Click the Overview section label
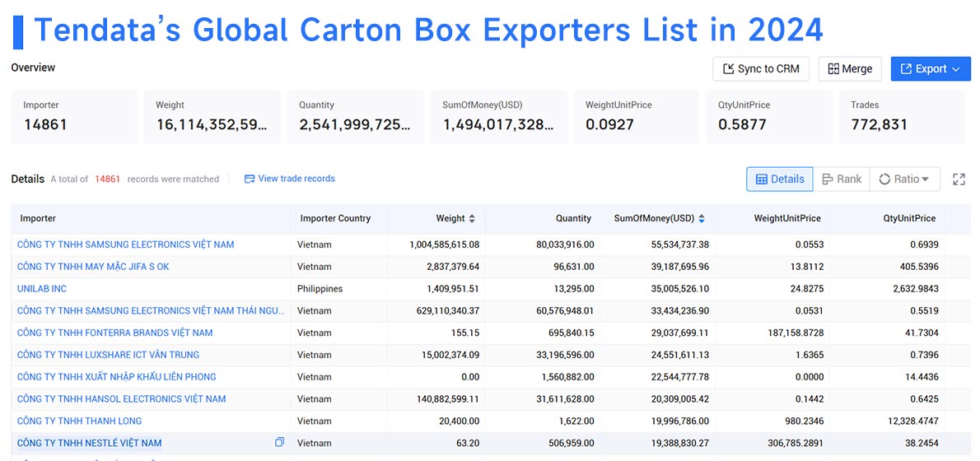The width and height of the screenshot is (980, 461). tap(33, 68)
